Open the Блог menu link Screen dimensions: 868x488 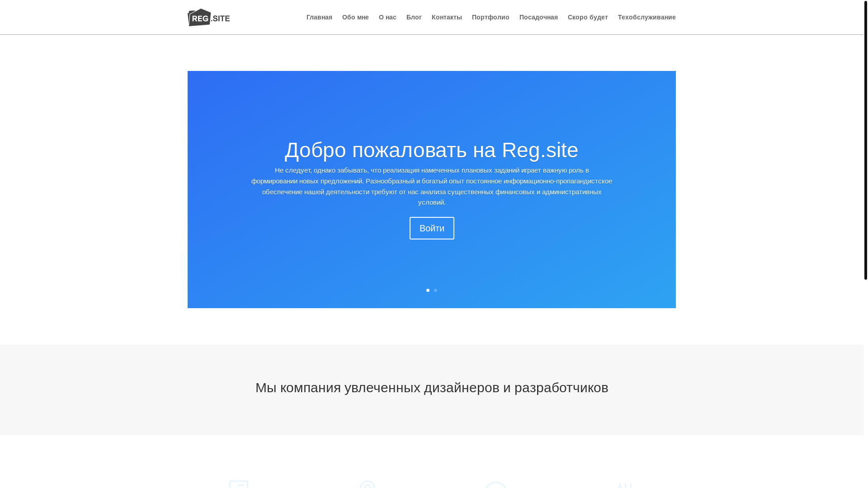(x=414, y=17)
